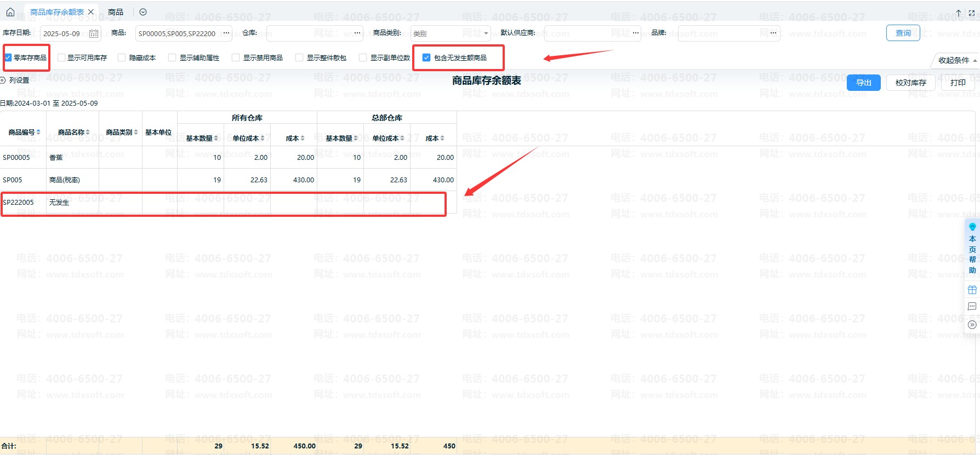Open the calendar picker for 库存日期
Viewport: 980px width, 455px height.
[x=94, y=33]
